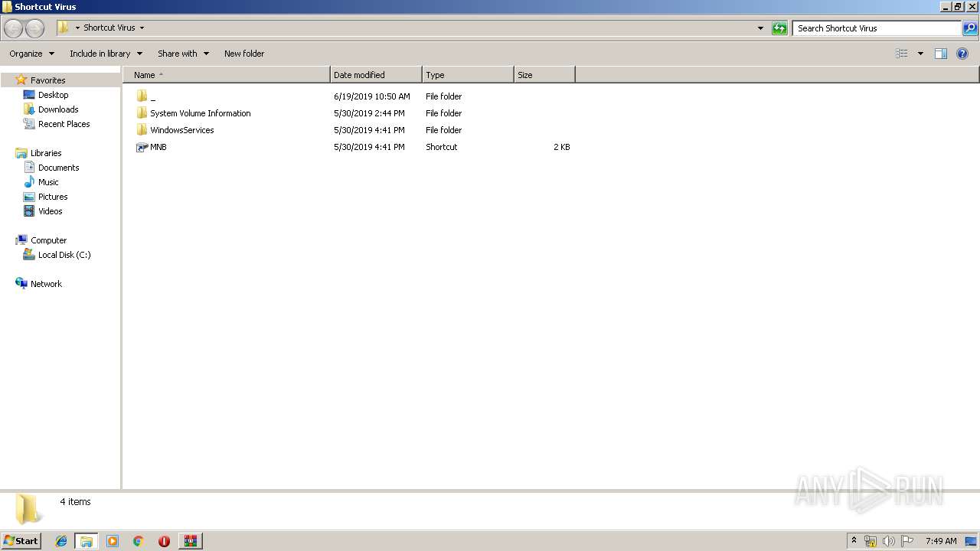This screenshot has height=551, width=980.
Task: Open Action Center flag icon
Action: [907, 541]
